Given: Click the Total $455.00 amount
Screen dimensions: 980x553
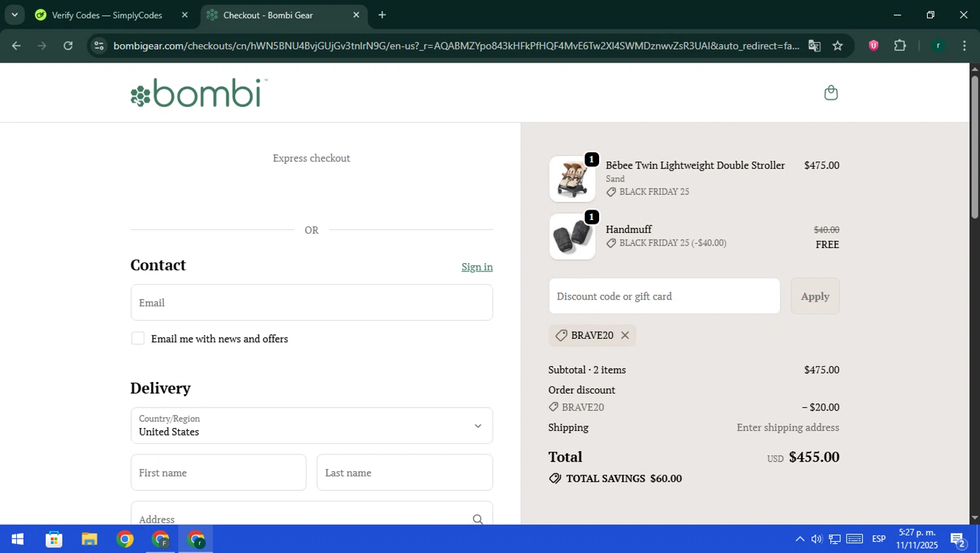Looking at the screenshot, I should click(x=814, y=457).
